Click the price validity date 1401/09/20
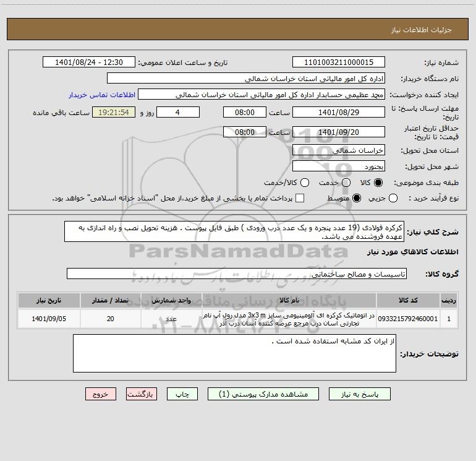This screenshot has height=461, width=476. pyautogui.click(x=339, y=132)
